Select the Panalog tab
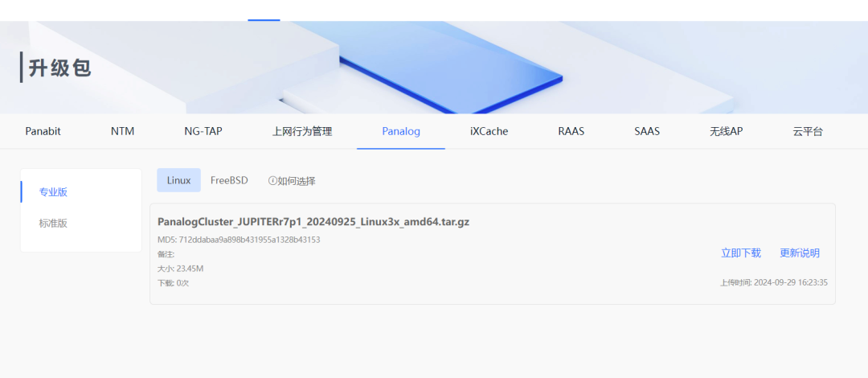The height and width of the screenshot is (378, 868). (x=401, y=131)
